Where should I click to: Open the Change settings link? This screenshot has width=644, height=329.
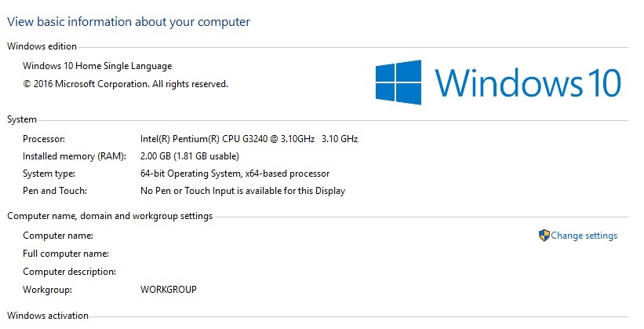click(x=584, y=236)
